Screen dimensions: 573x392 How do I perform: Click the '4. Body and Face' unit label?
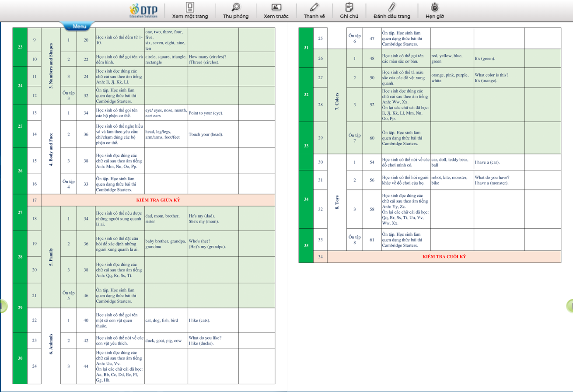[51, 150]
